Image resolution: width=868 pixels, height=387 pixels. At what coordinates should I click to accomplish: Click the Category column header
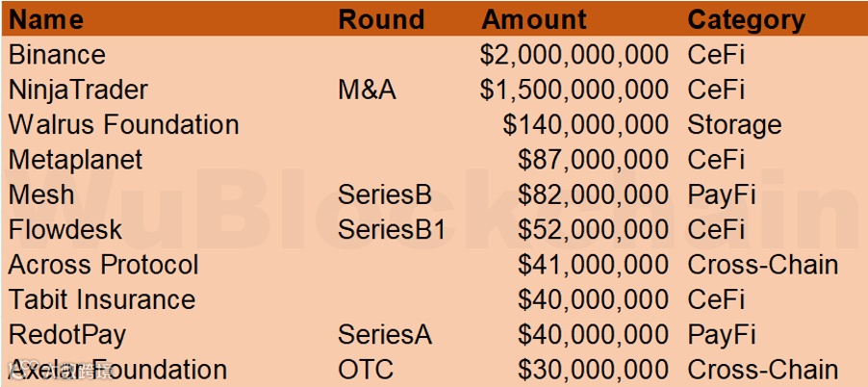pyautogui.click(x=746, y=20)
